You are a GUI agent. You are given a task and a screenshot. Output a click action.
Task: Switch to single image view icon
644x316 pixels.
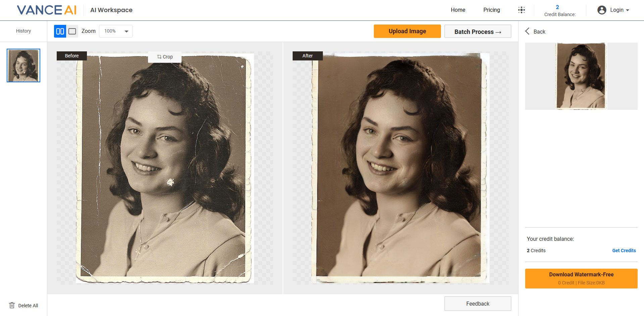point(72,31)
